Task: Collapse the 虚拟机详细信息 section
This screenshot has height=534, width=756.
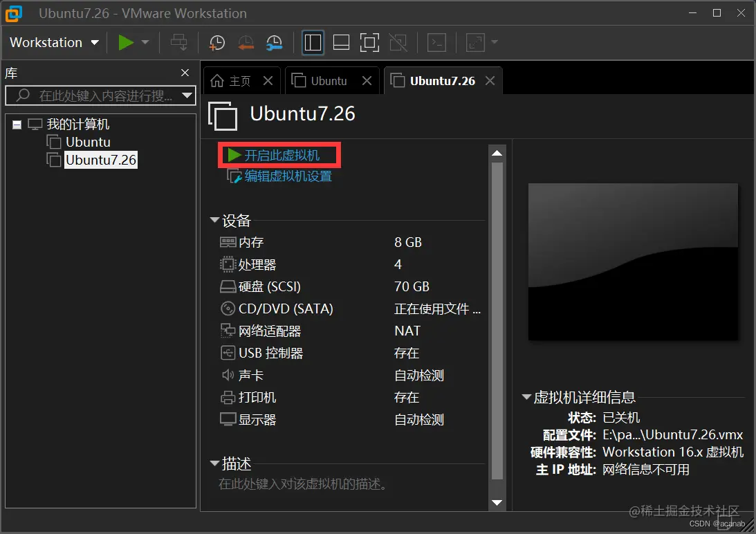Action: [526, 398]
